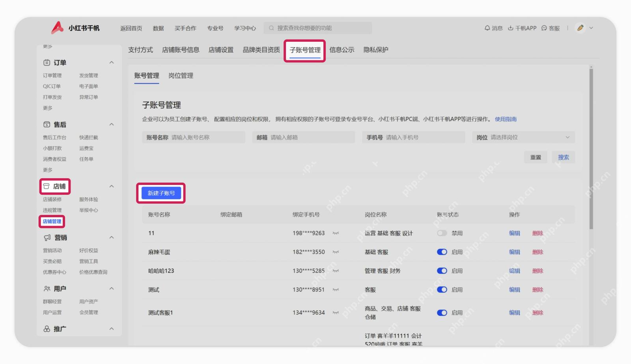Viewport: 631px width, 364px height.
Task: Open the avatar dropdown arrow
Action: pos(591,28)
